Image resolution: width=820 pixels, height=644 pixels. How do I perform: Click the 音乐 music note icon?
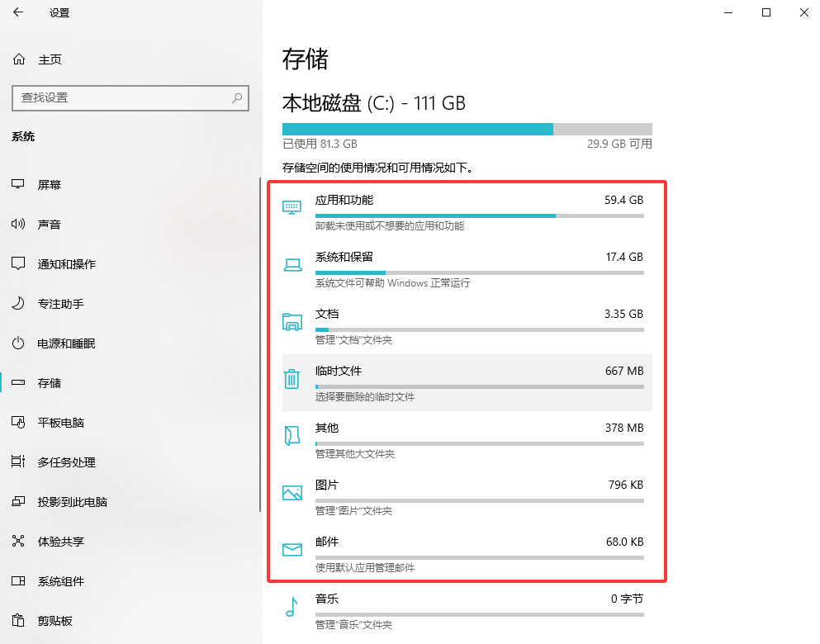(x=292, y=606)
